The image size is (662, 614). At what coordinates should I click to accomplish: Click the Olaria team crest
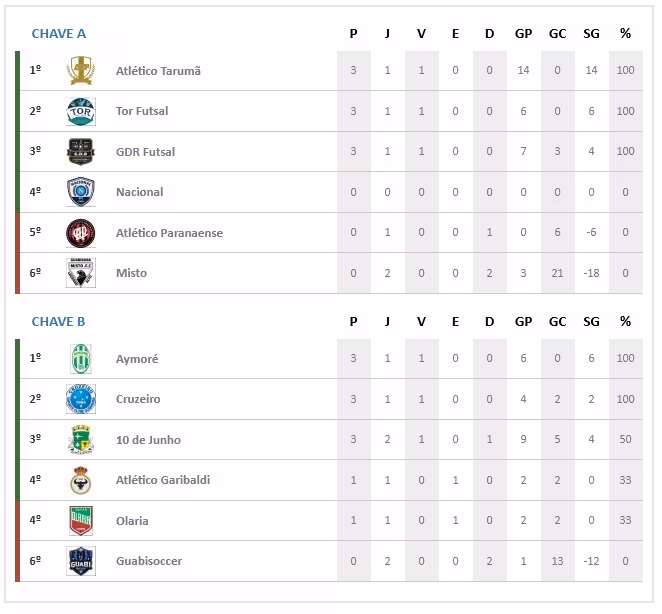(81, 521)
